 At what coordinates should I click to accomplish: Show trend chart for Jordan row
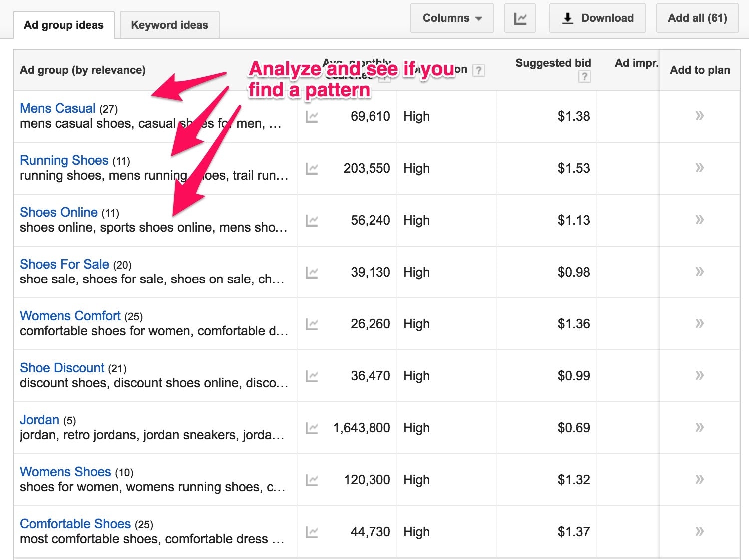tap(312, 428)
